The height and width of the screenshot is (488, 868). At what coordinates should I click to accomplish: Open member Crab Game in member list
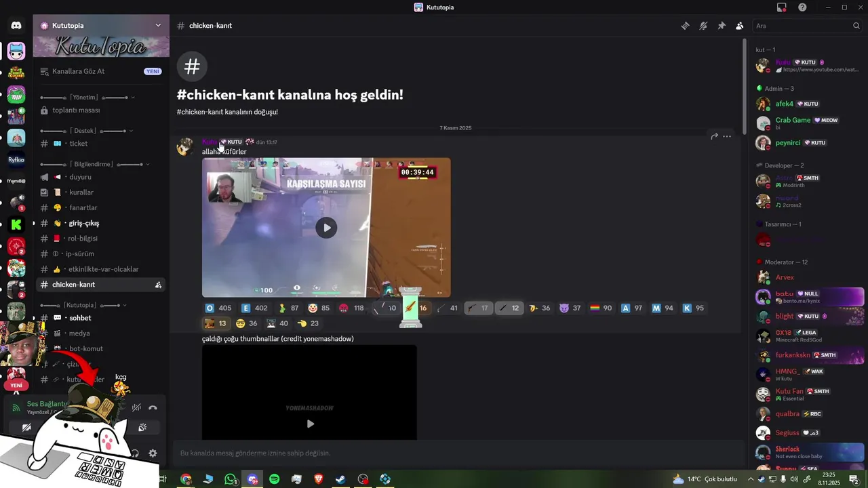809,123
